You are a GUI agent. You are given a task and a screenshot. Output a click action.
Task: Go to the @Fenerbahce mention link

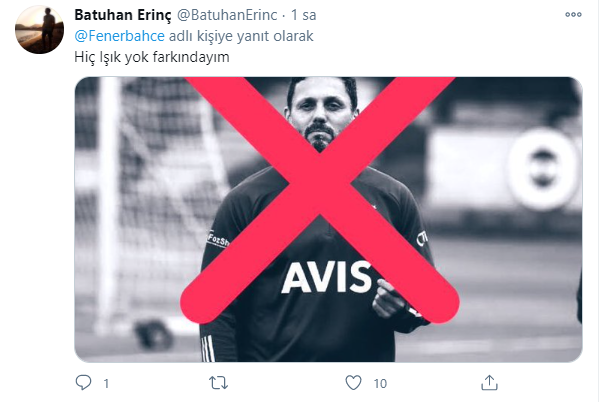point(119,36)
